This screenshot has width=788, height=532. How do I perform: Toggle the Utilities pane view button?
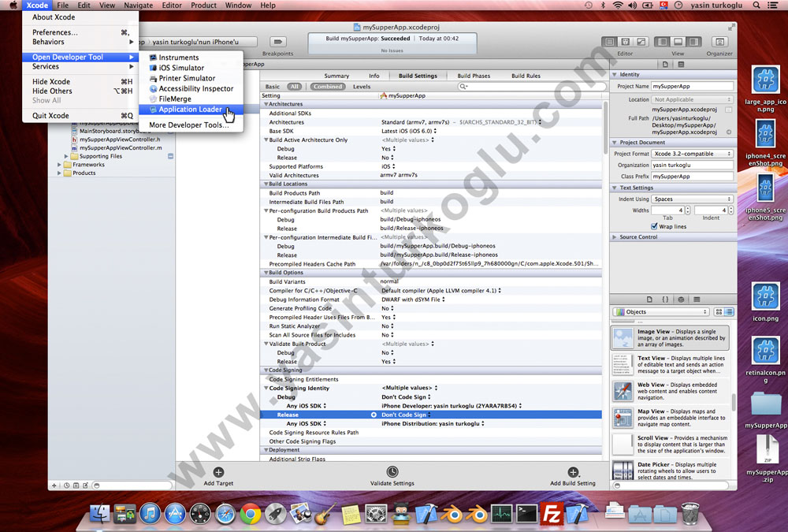(x=693, y=42)
